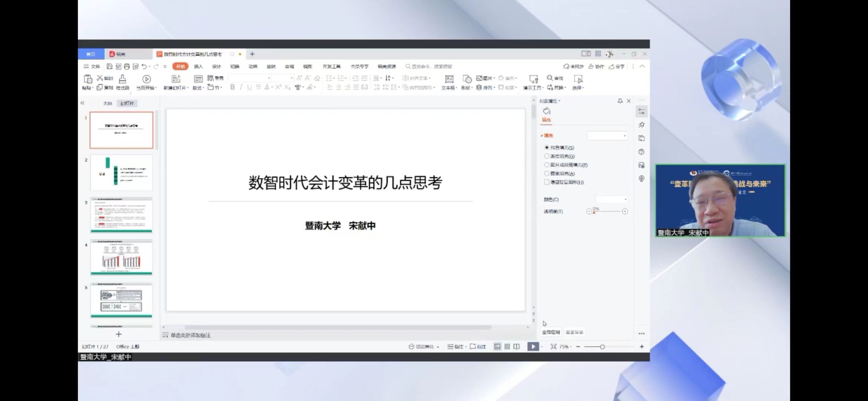Click the Apply to All (全部应用) button

[551, 332]
